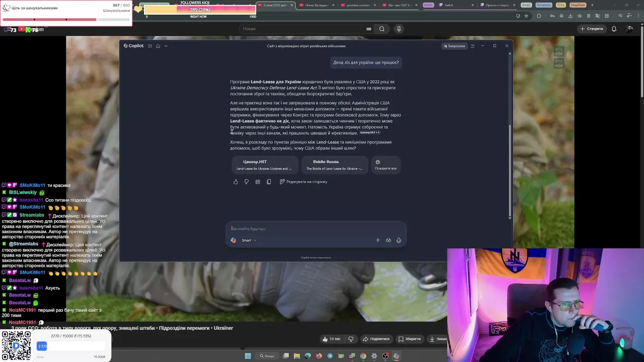Click the Copilot vision glasses icon
Viewport: 644px width, 362px height.
[388, 240]
